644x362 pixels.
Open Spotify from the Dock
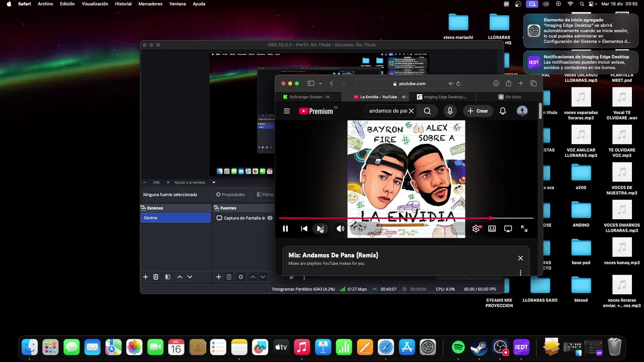458,347
